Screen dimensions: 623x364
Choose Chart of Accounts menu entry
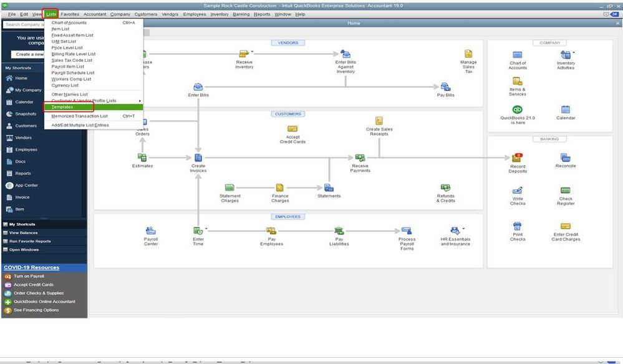(94, 22)
